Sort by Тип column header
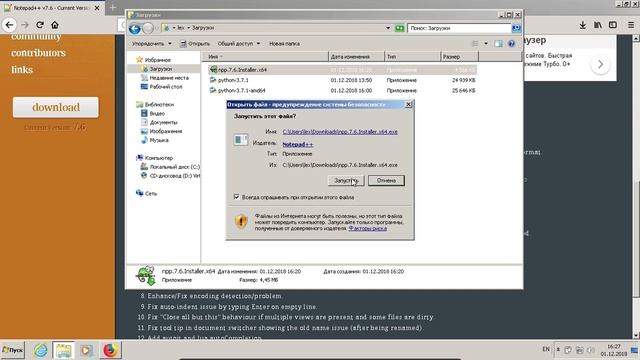The height and width of the screenshot is (360, 640). point(413,57)
